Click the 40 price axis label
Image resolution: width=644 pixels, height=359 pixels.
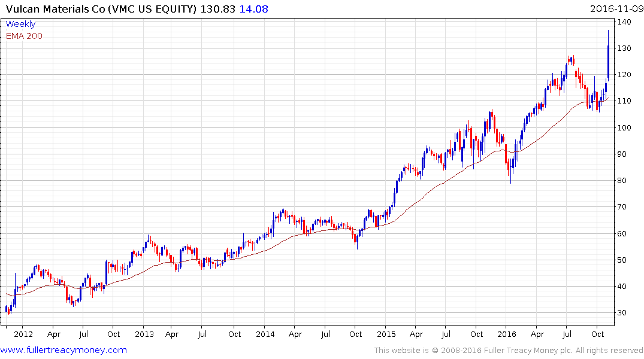point(622,287)
